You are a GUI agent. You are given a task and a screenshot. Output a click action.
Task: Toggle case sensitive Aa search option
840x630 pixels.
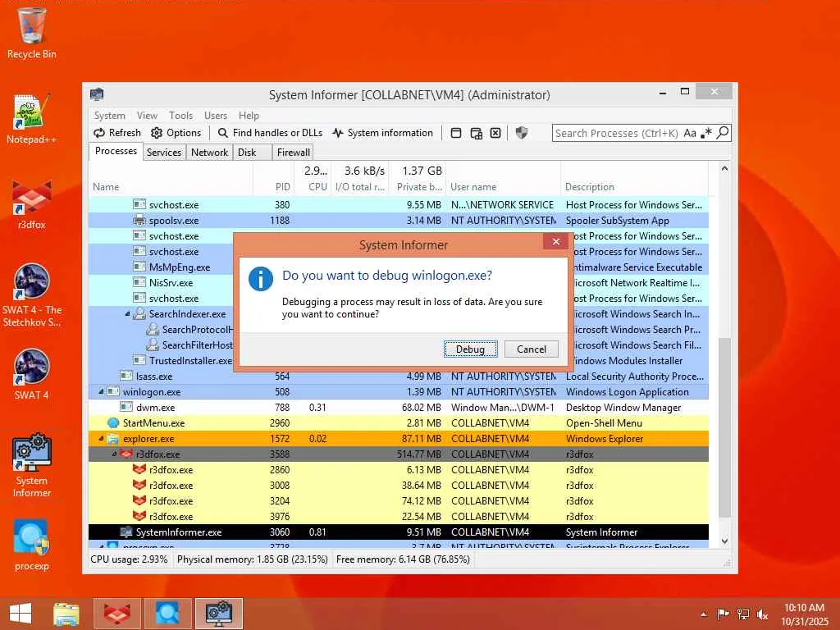(x=690, y=133)
